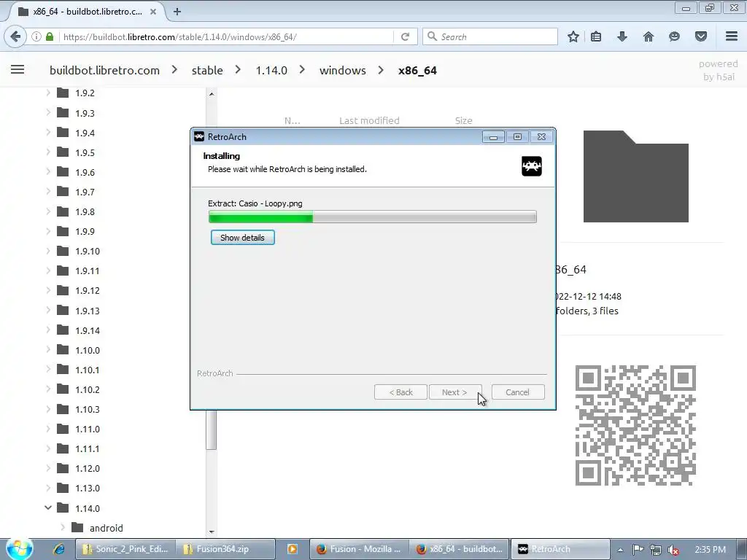The width and height of the screenshot is (747, 560).
Task: Open the Windows Start orb
Action: pyautogui.click(x=20, y=548)
